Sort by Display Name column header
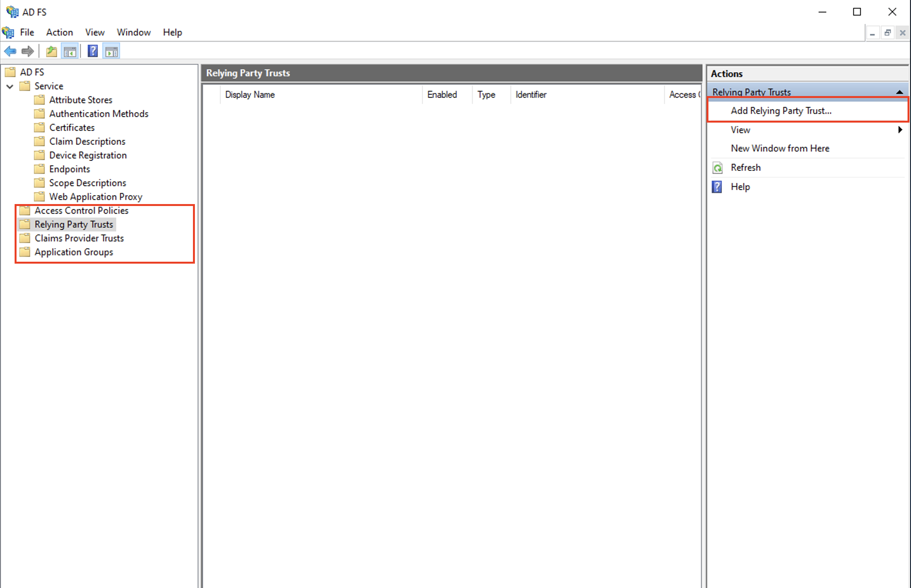The image size is (911, 588). coord(321,95)
